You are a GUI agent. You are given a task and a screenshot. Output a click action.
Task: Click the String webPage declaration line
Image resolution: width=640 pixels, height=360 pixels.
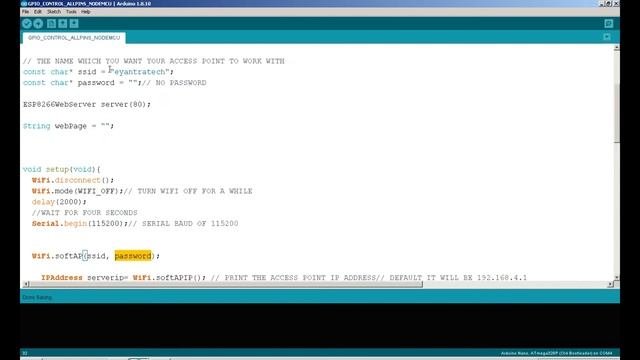coord(68,126)
